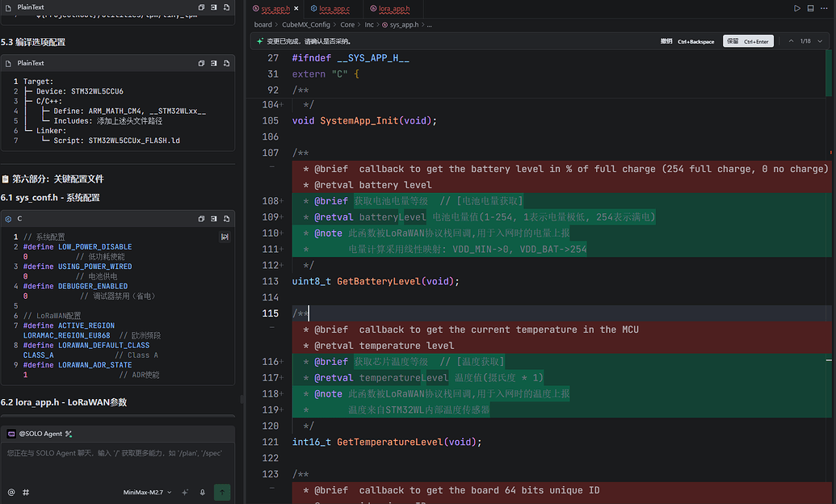Switch to the lora_app.h tab
836x504 pixels.
coord(393,9)
